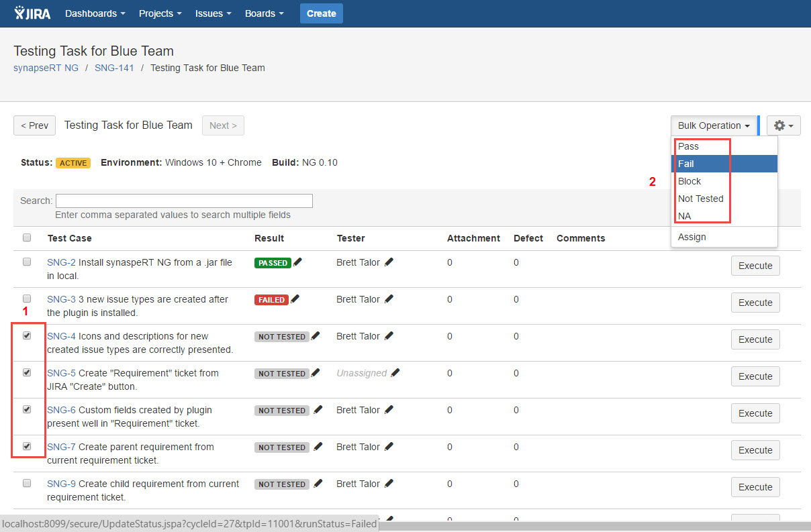Choose Pass in Bulk Operation menu

(x=724, y=146)
